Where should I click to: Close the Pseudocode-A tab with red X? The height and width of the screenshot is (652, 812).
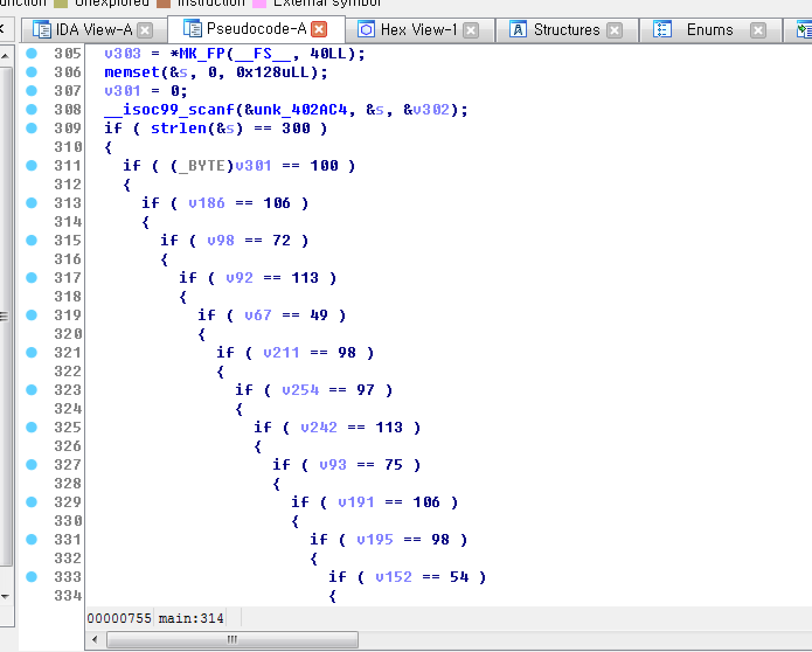tap(319, 29)
